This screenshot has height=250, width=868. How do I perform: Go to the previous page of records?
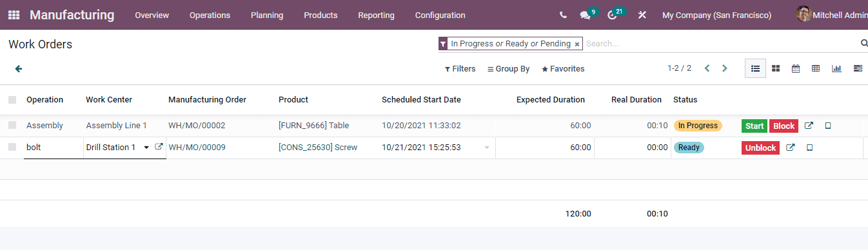pos(707,68)
